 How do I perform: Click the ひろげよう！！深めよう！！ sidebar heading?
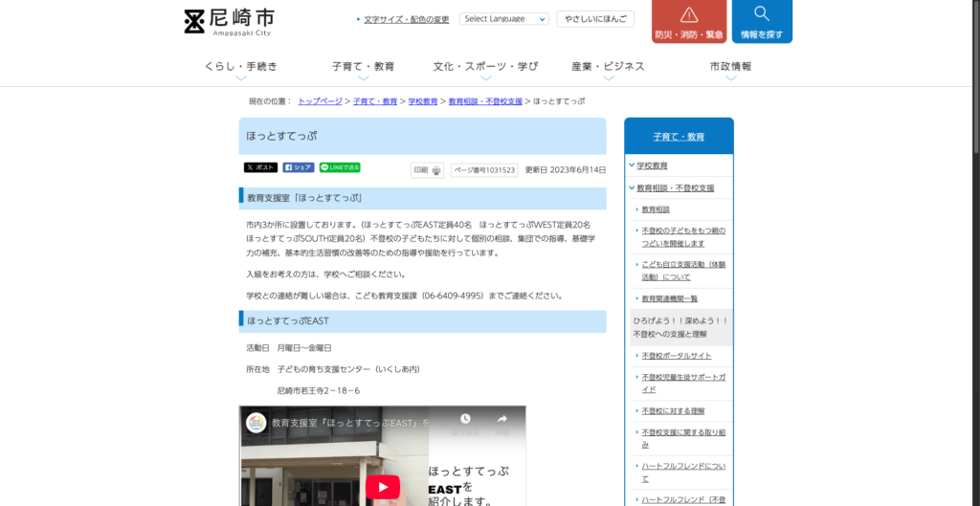(x=681, y=327)
